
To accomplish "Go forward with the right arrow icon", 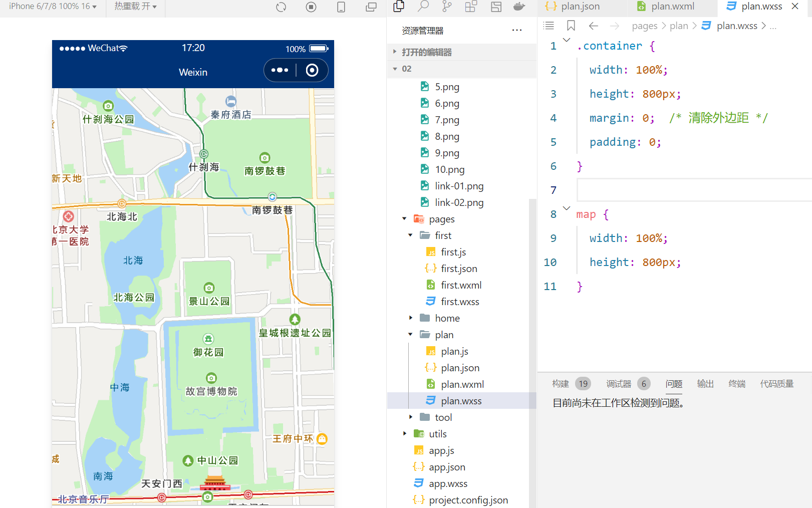I will pyautogui.click(x=615, y=26).
